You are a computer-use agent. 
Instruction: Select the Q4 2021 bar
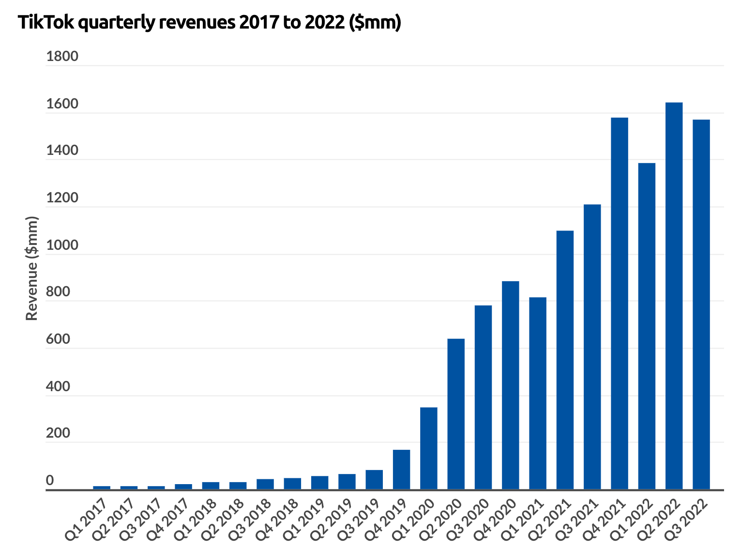coord(620,304)
